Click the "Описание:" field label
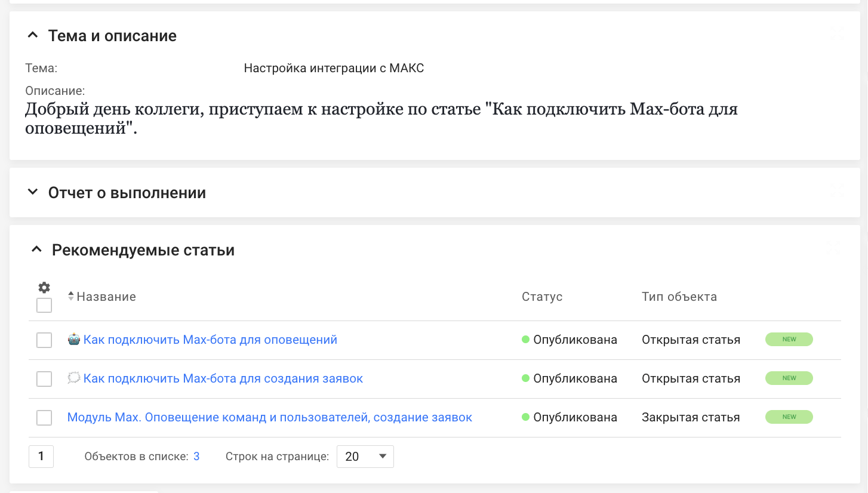 [x=55, y=91]
